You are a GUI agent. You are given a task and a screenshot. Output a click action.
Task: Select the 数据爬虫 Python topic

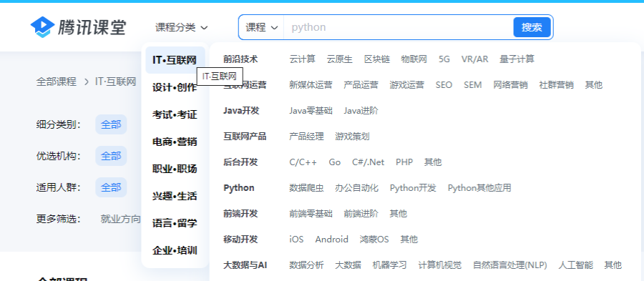click(306, 188)
